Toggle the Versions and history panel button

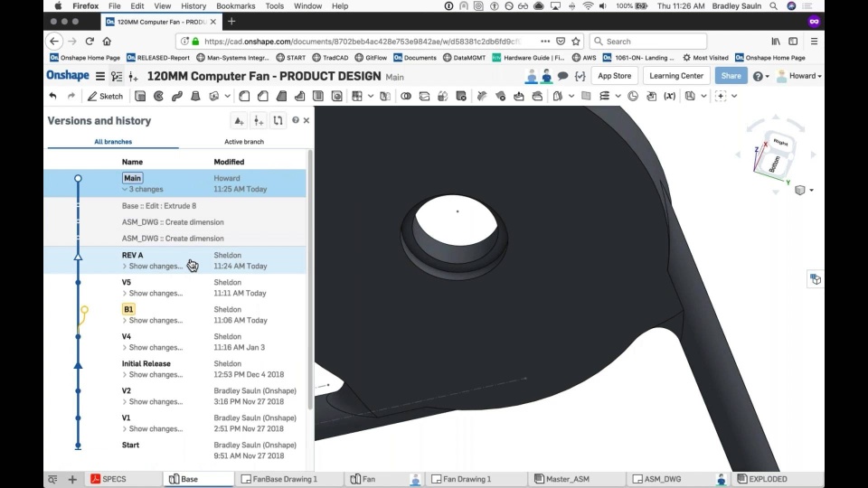[117, 76]
